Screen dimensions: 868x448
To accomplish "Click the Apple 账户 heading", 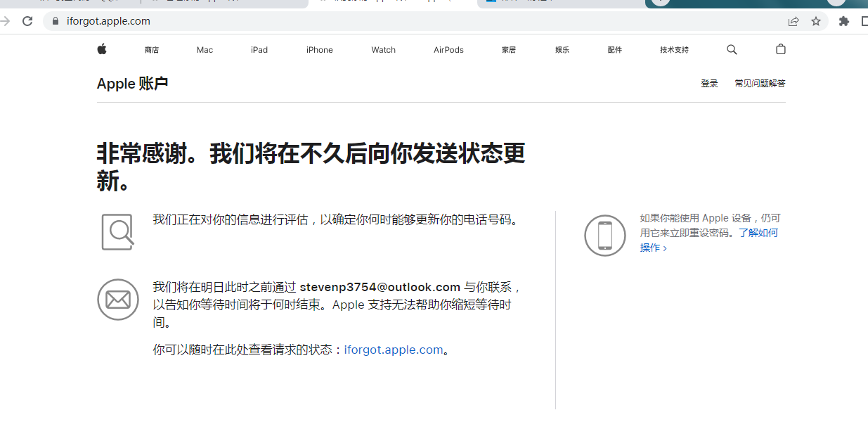I will [x=132, y=84].
